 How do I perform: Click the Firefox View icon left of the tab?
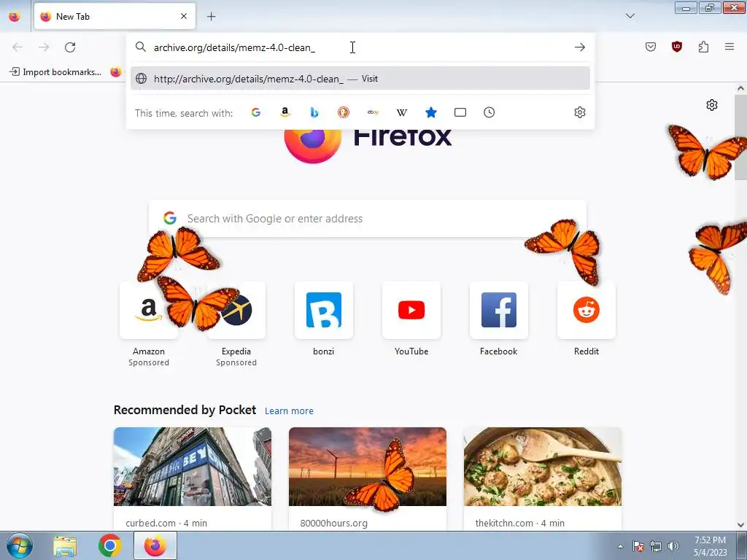[x=15, y=16]
